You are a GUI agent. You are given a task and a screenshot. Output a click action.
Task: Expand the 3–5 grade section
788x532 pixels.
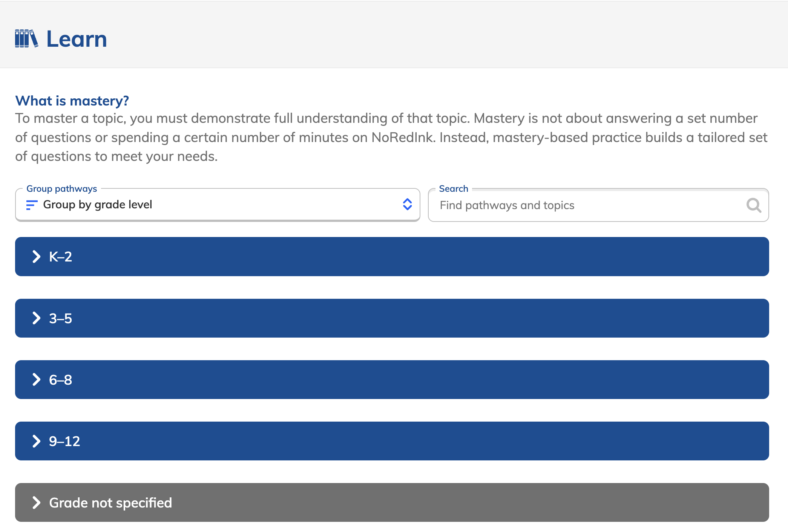pyautogui.click(x=392, y=318)
